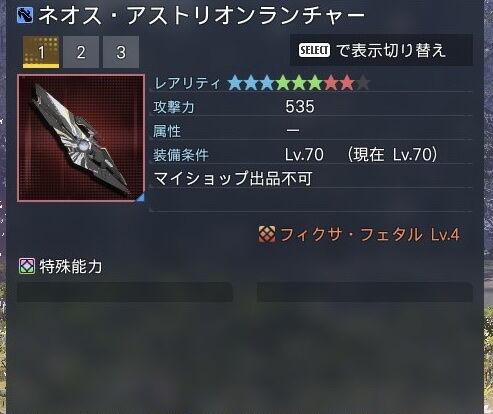Click a green rarity star
The height and width of the screenshot is (414, 493).
(299, 83)
